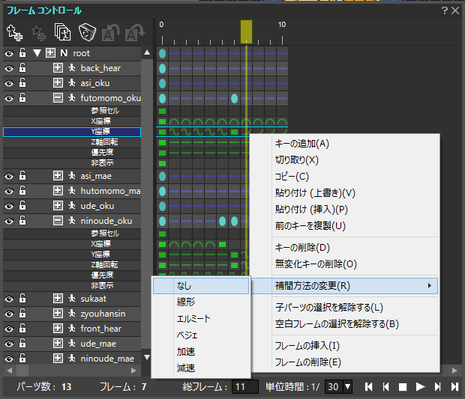
Task: Select the hutomomo_ma part row
Action: [72, 191]
